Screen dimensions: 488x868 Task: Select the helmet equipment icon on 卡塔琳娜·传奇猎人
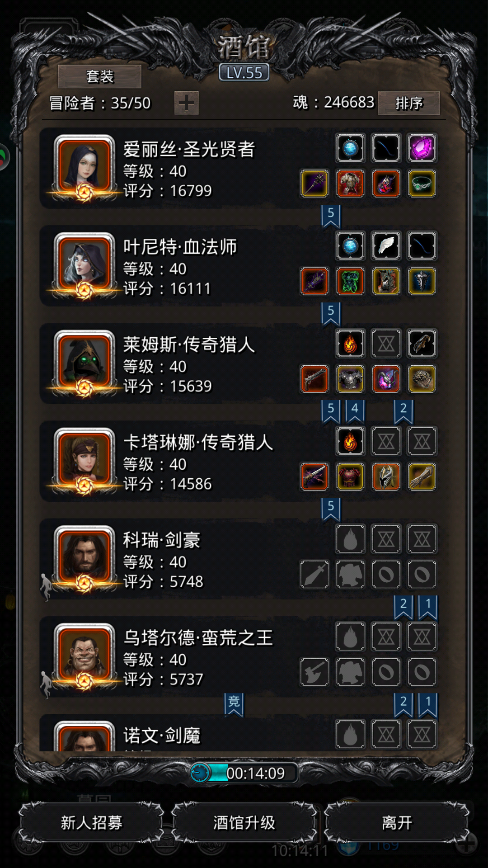click(386, 476)
